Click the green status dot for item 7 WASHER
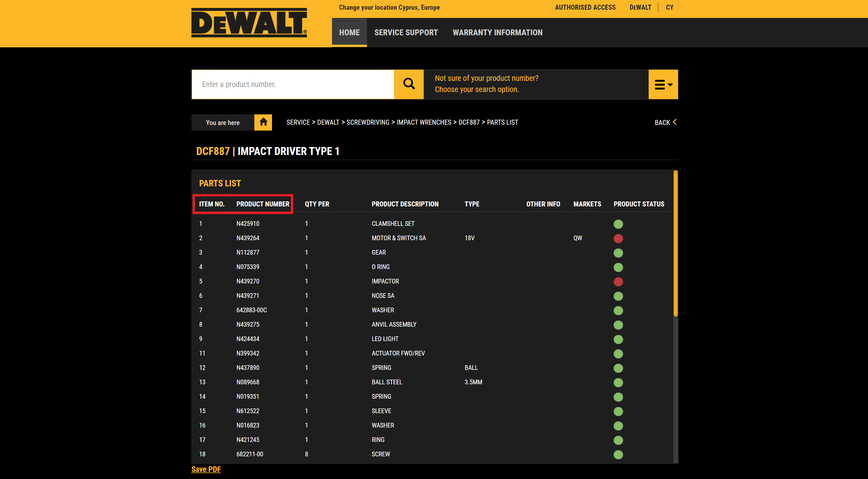The height and width of the screenshot is (479, 868). tap(618, 311)
